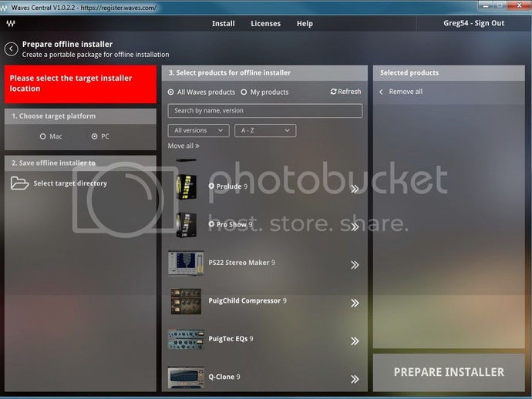Image resolution: width=532 pixels, height=399 pixels.
Task: Click Select target directory
Action: pyautogui.click(x=70, y=183)
